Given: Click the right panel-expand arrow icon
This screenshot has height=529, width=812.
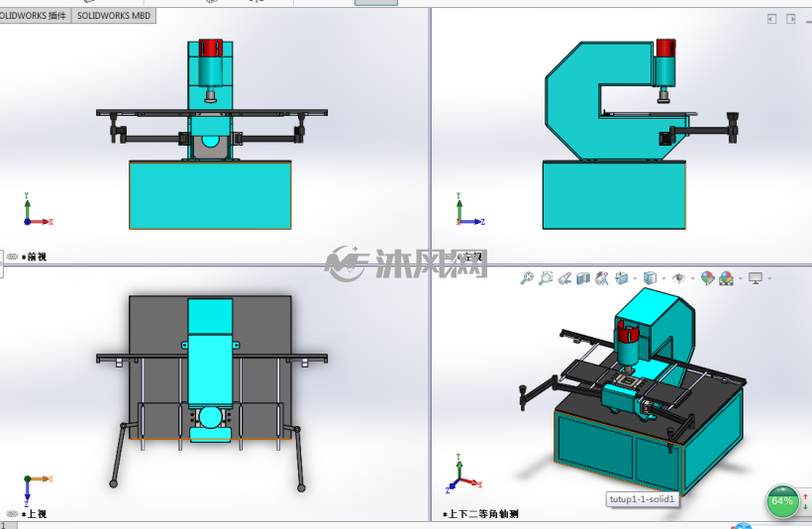Looking at the screenshot, I should pos(791,19).
